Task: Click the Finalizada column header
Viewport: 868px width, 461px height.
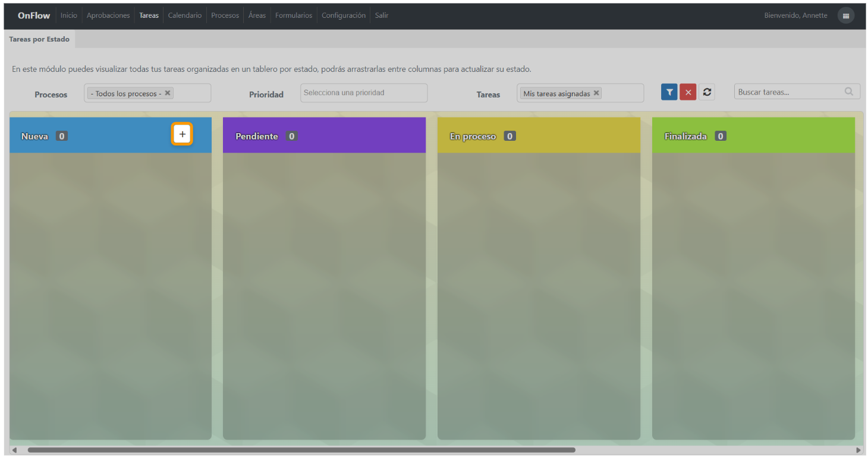Action: point(753,135)
